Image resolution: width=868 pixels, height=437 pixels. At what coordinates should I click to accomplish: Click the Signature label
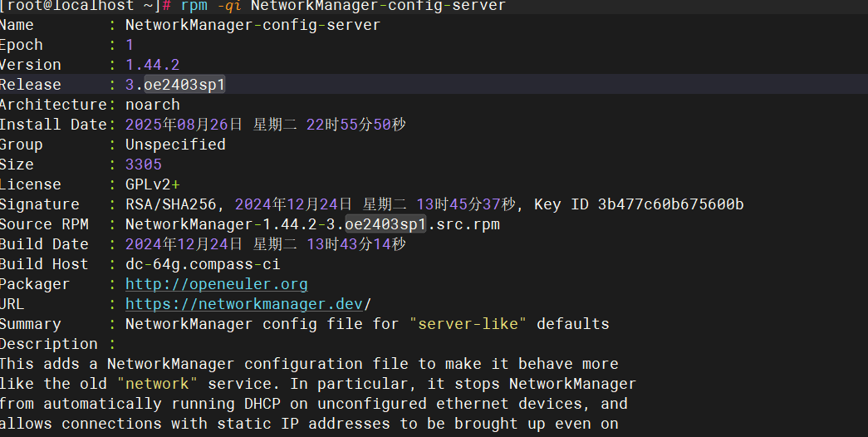pyautogui.click(x=39, y=204)
